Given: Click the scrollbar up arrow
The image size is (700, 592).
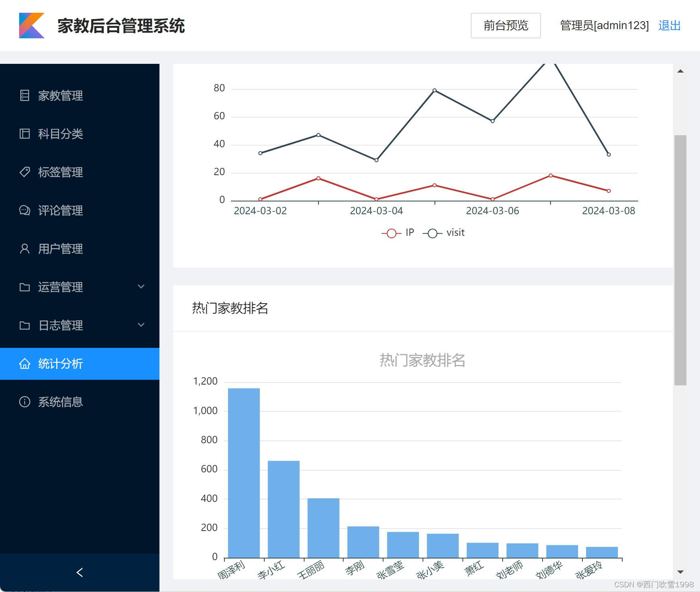Looking at the screenshot, I should [680, 71].
